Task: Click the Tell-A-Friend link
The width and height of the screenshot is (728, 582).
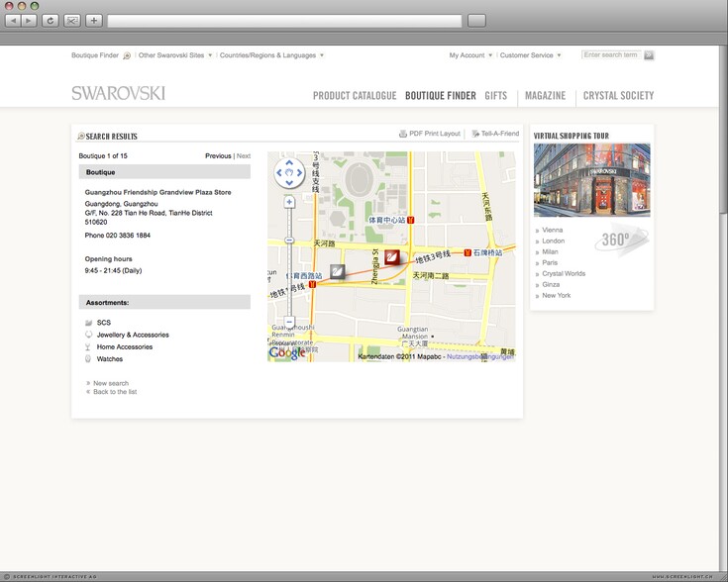Action: point(500,134)
